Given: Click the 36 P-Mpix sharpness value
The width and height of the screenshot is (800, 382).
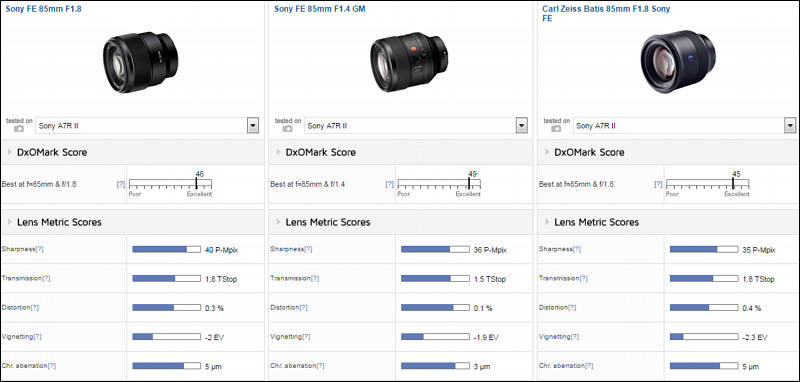Looking at the screenshot, I should 490,250.
